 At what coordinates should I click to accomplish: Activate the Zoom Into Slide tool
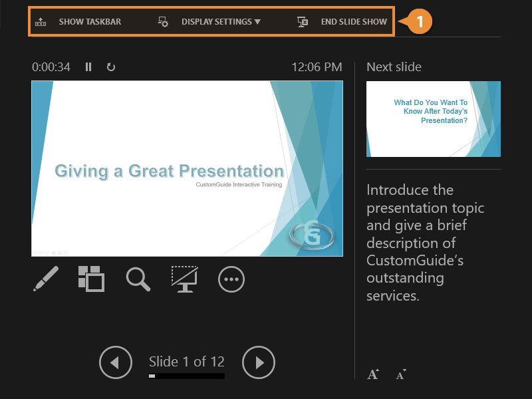coord(138,279)
